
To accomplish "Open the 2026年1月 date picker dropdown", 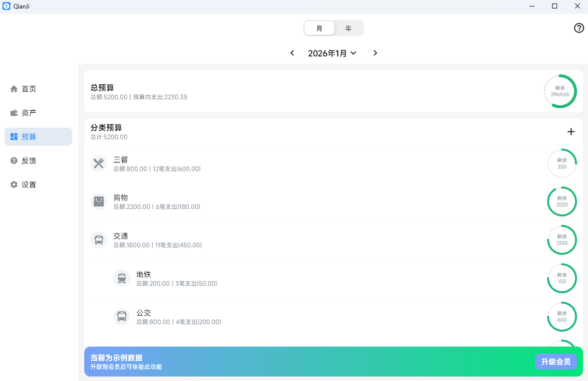I will [333, 53].
